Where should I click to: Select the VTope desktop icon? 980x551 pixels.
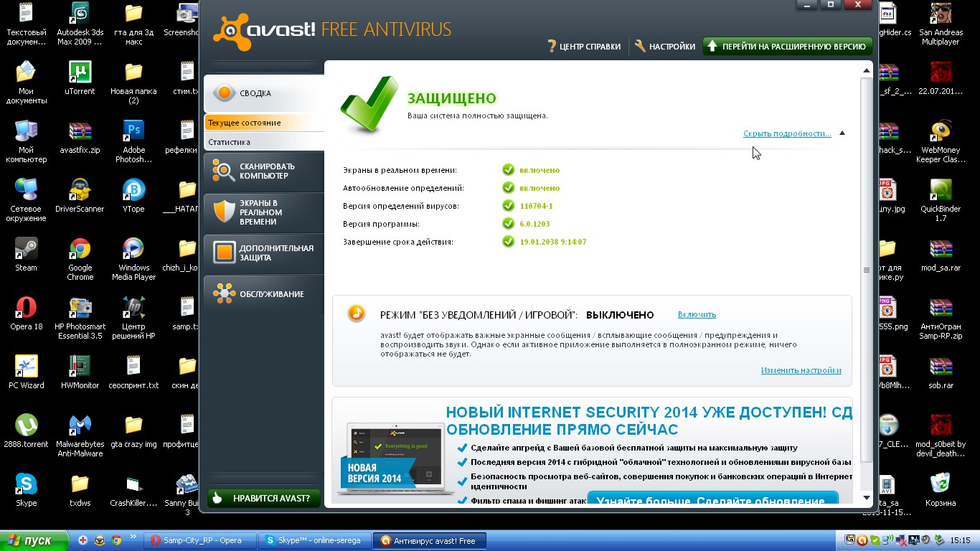[x=133, y=195]
